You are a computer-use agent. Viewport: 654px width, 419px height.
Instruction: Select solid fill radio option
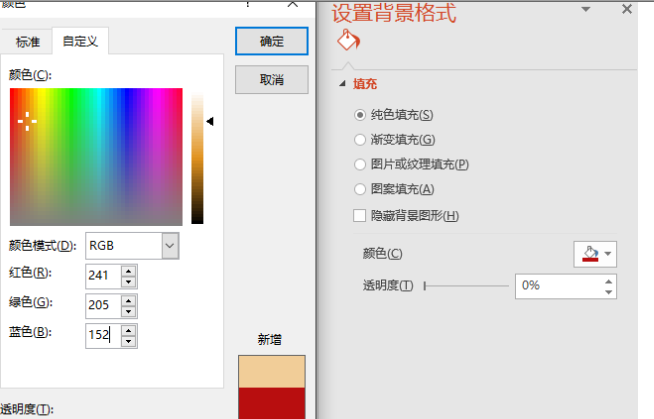(x=360, y=115)
